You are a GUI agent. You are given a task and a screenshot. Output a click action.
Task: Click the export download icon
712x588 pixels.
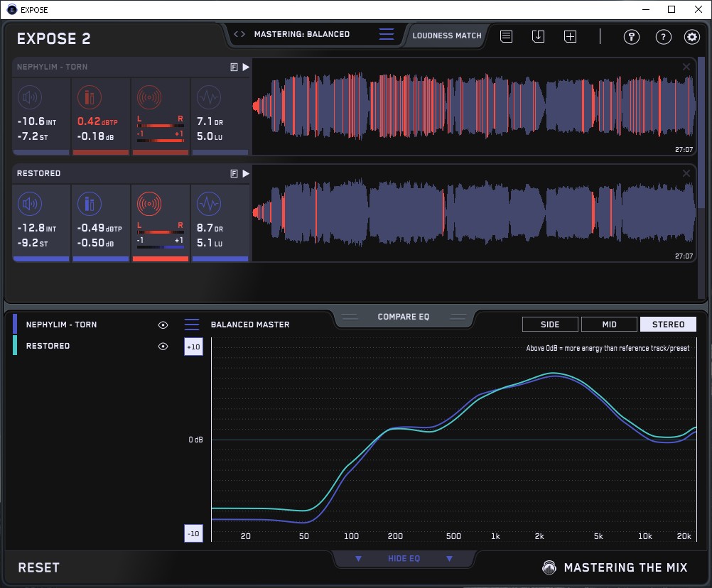click(538, 37)
